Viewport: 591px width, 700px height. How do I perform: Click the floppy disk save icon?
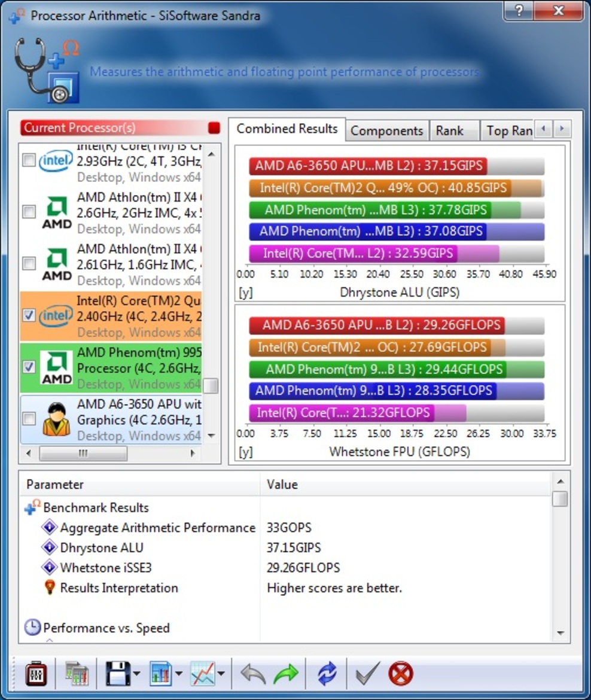(117, 674)
